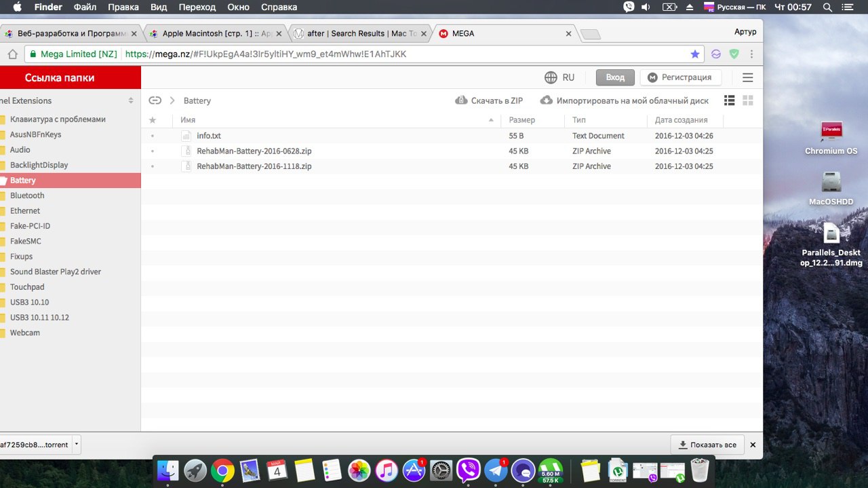Image resolution: width=868 pixels, height=488 pixels.
Task: Open the Chromium OS desktop icon
Action: [x=831, y=138]
